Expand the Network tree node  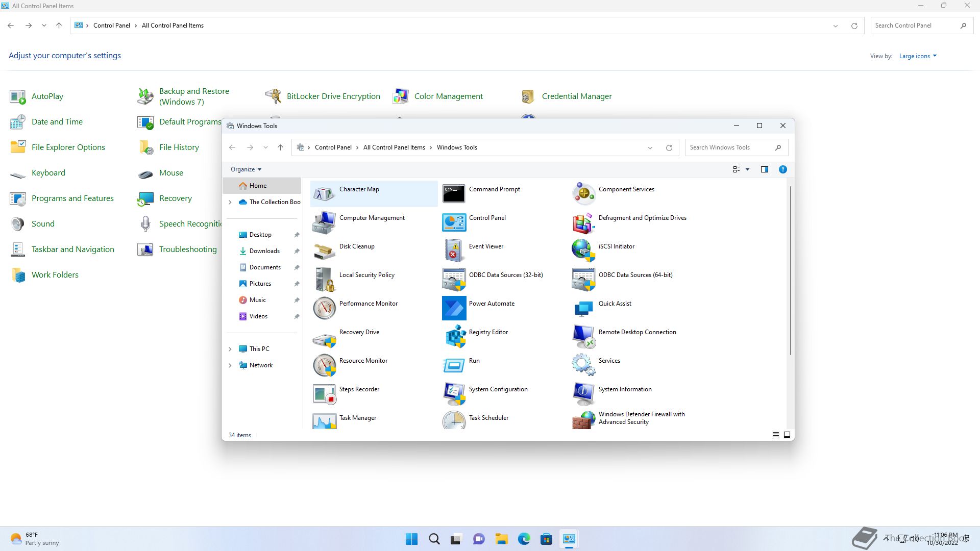[x=230, y=365]
